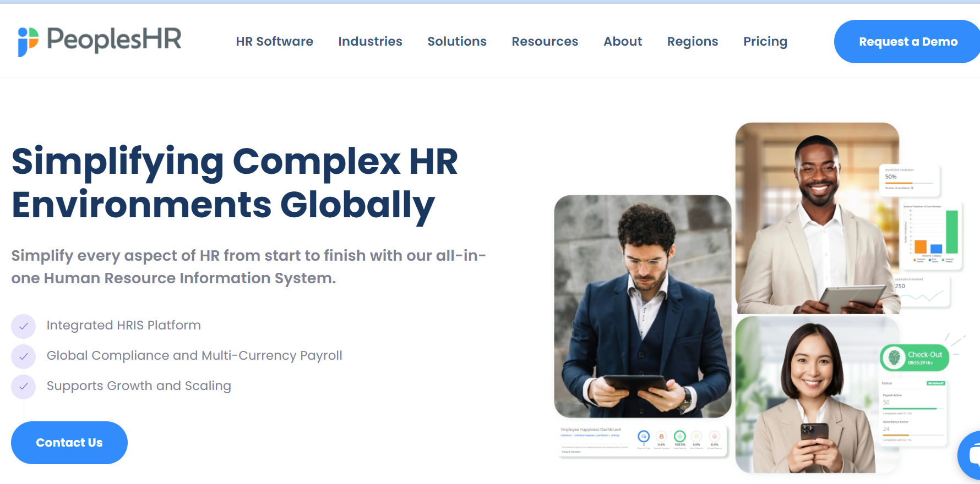Expand the Industries navigation menu
The height and width of the screenshot is (484, 980).
pos(370,42)
